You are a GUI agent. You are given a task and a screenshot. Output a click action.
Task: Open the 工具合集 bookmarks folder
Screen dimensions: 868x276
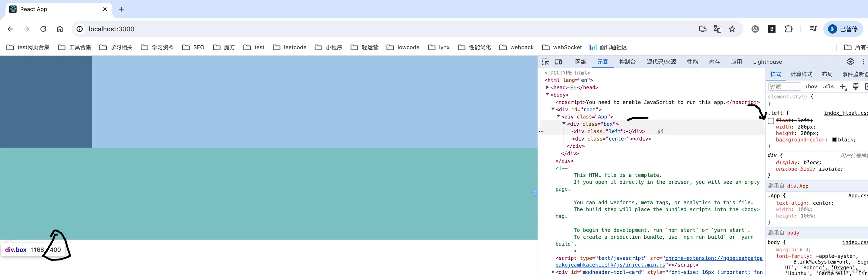(74, 47)
